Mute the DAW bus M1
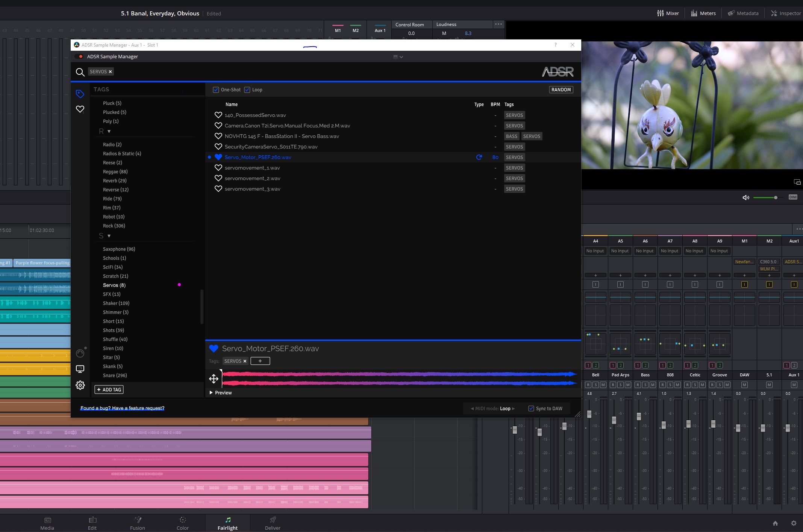The image size is (803, 532). 744,385
